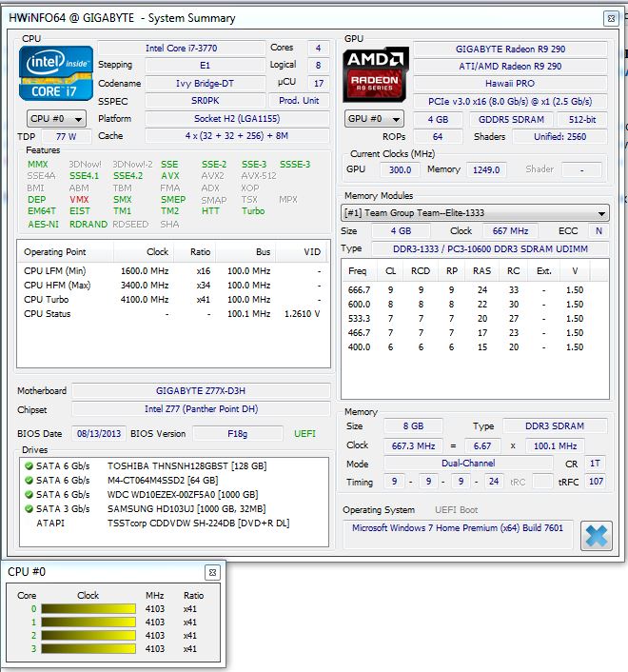Click the WDC WD10EZEX-00ZF5A0 drive name

183,495
